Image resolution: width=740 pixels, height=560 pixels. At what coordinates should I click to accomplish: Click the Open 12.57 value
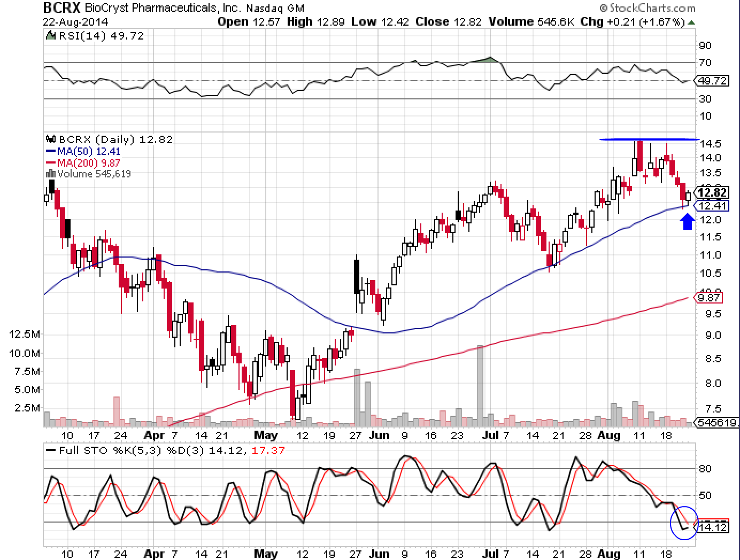[249, 22]
